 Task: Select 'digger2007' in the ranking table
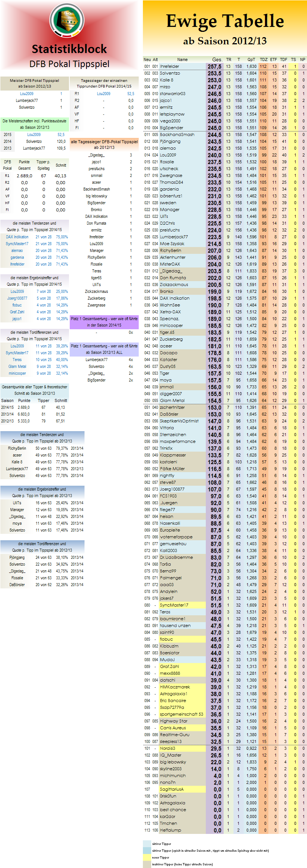171,394
